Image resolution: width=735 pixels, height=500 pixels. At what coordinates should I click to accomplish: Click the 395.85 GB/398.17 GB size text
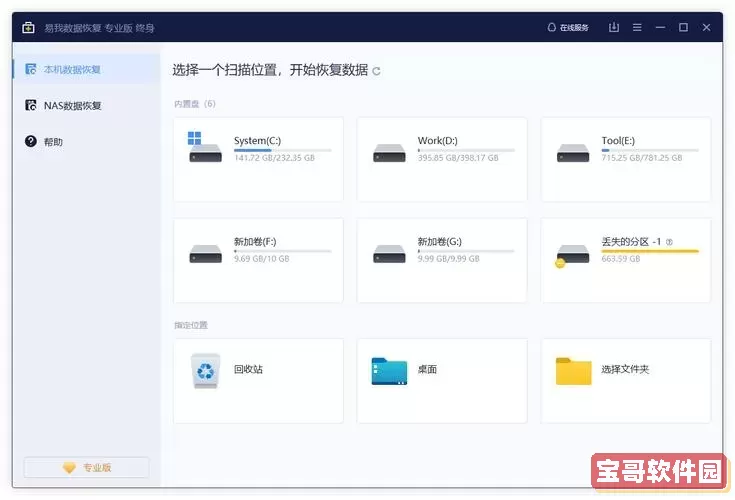point(458,158)
